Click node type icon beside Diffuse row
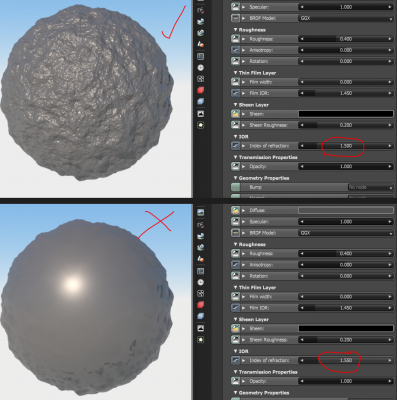397x400 pixels. pos(235,210)
